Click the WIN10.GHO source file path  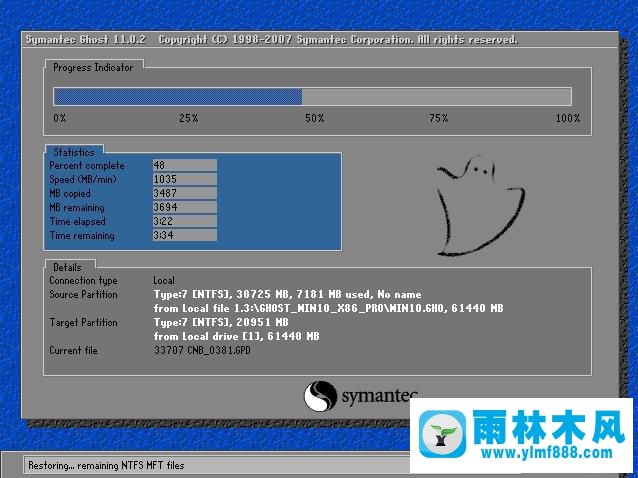328,308
